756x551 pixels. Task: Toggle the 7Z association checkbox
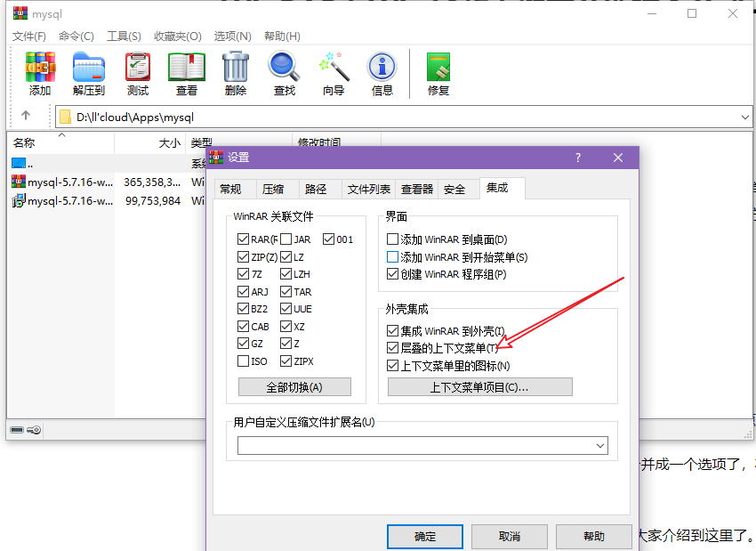pos(243,274)
